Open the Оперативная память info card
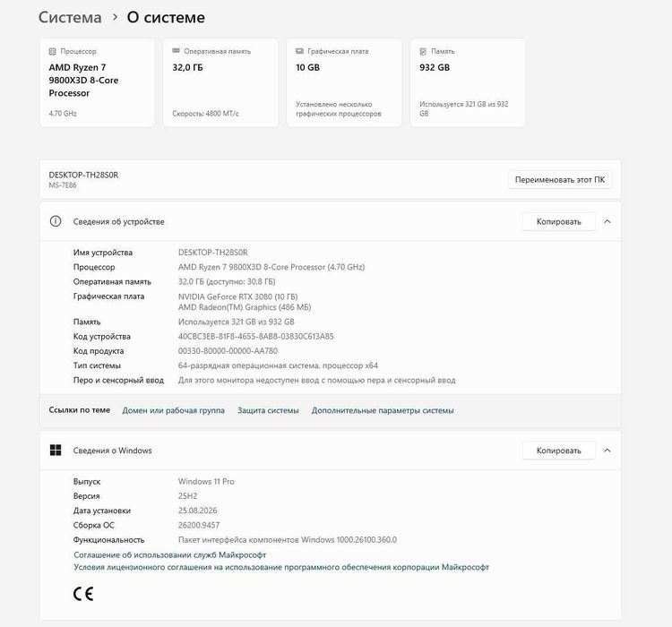This screenshot has height=627, width=672. coord(220,82)
